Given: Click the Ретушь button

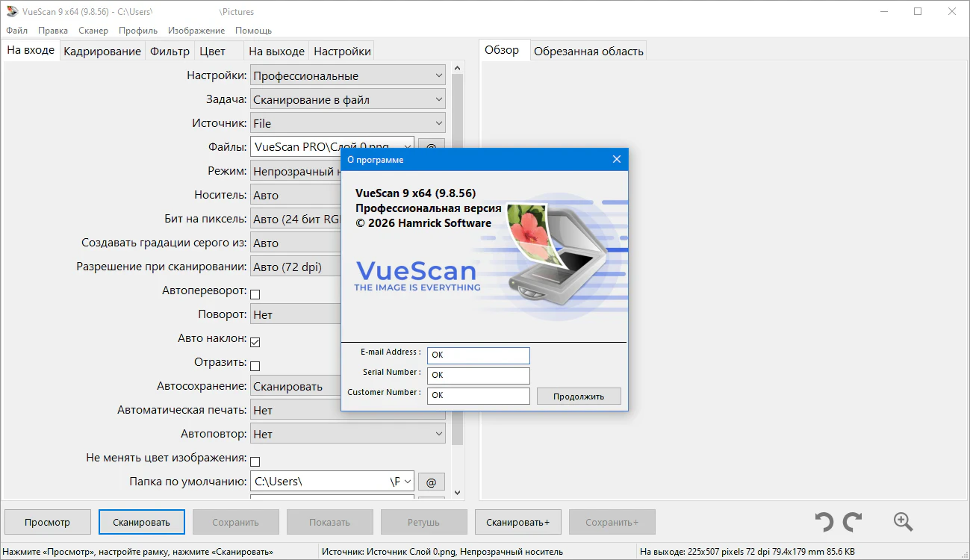Looking at the screenshot, I should 423,522.
